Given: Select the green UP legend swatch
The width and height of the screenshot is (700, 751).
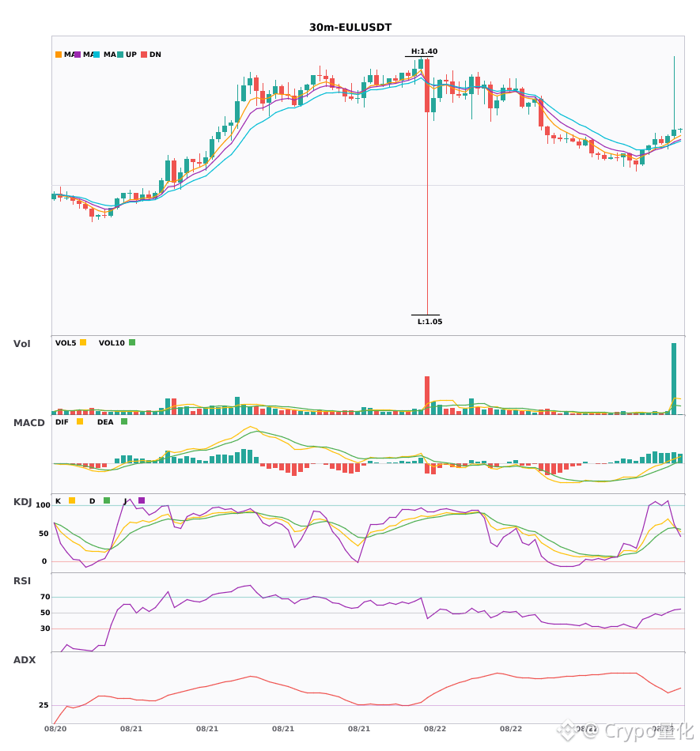Looking at the screenshot, I should coord(120,55).
